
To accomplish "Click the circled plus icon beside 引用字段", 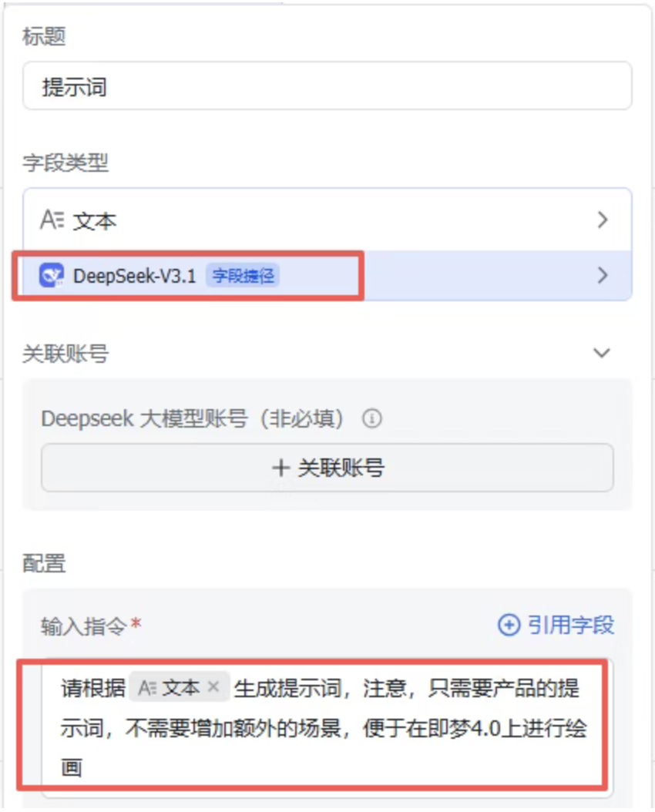I will (x=509, y=625).
